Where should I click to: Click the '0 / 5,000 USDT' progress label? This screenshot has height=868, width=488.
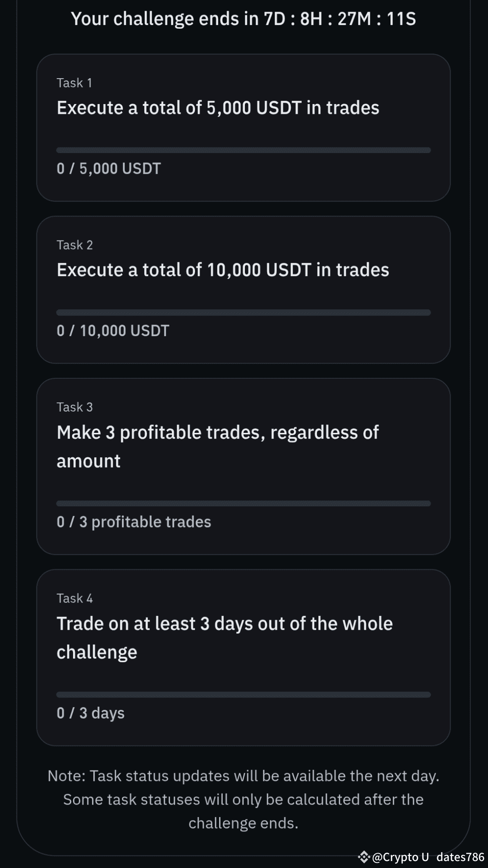tap(109, 168)
